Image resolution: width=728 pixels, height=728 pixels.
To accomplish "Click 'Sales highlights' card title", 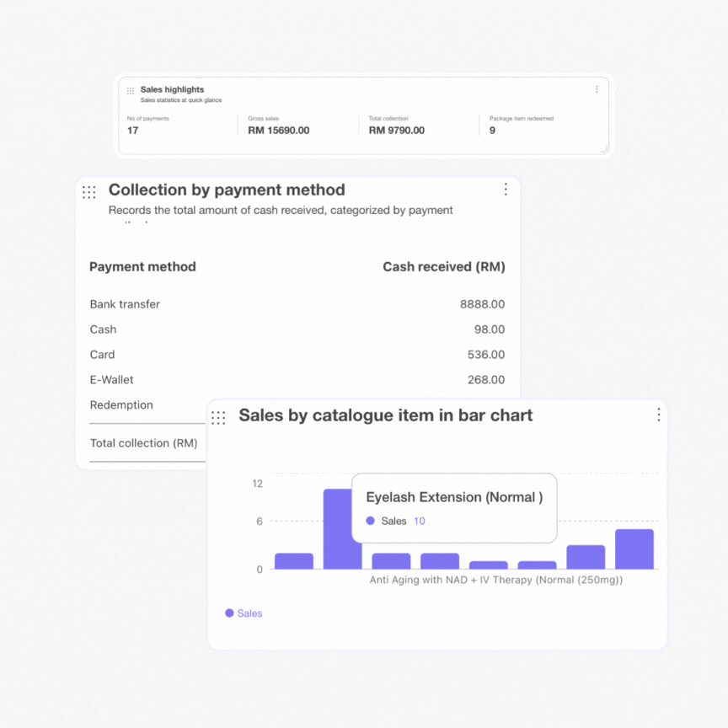I will pos(172,89).
